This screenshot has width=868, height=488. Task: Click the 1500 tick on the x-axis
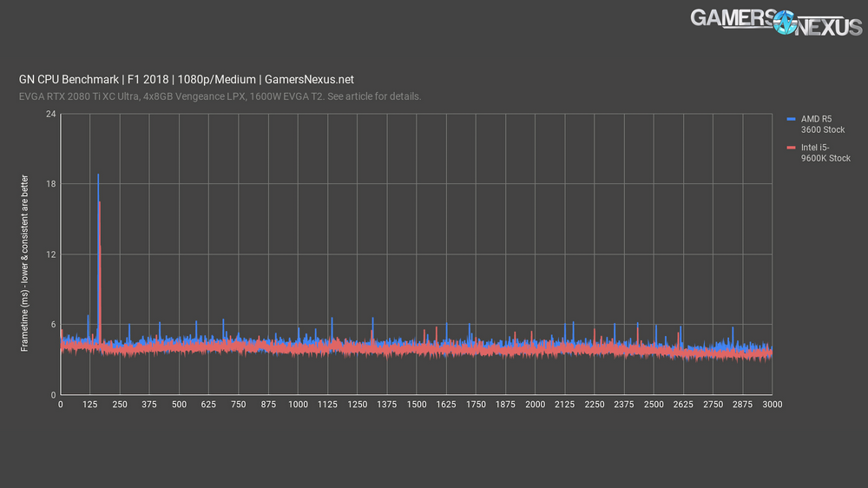click(417, 405)
